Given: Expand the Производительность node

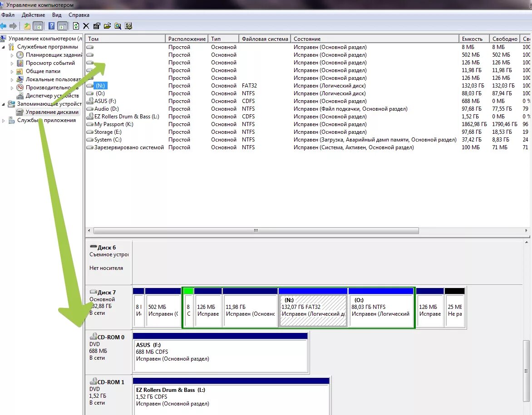Looking at the screenshot, I should point(12,88).
